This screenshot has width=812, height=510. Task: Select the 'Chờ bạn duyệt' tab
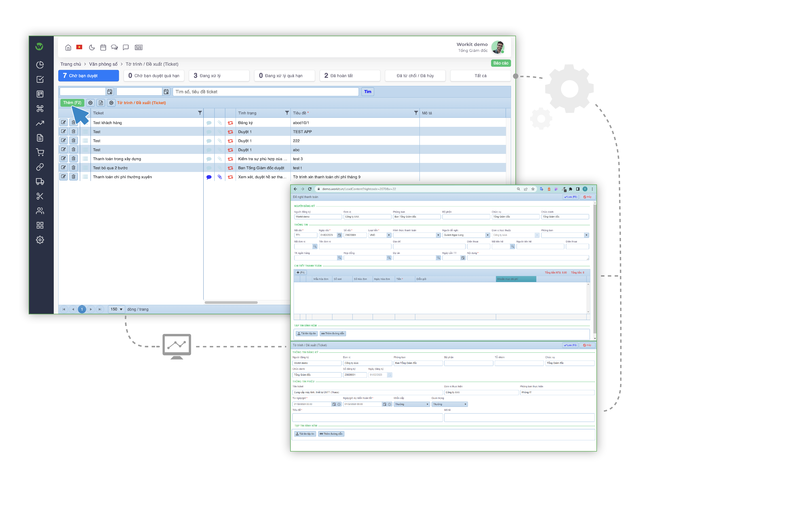pos(89,76)
